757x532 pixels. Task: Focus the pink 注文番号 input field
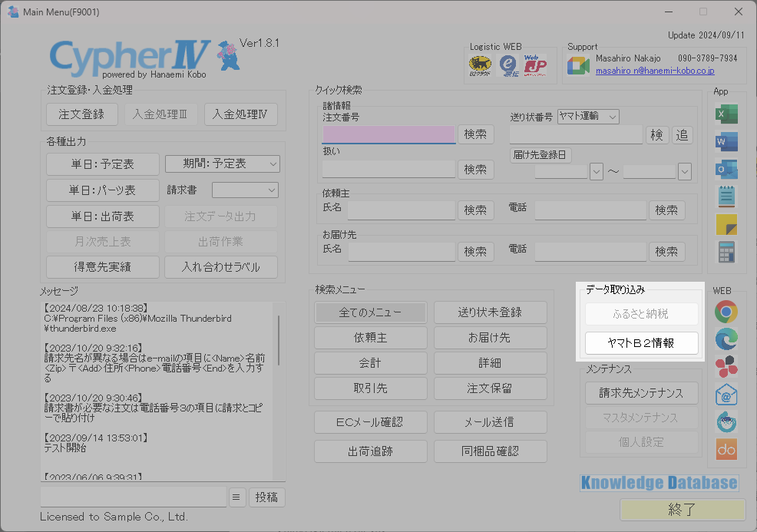tap(388, 134)
